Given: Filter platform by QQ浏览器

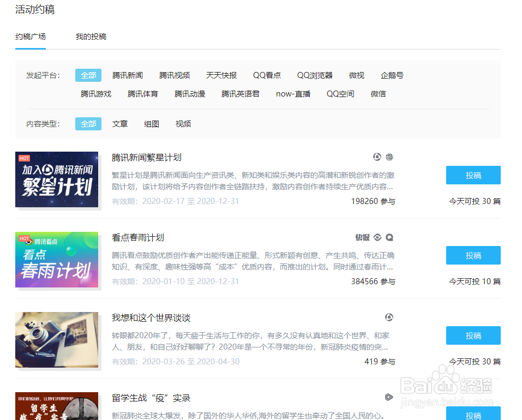Looking at the screenshot, I should (315, 75).
